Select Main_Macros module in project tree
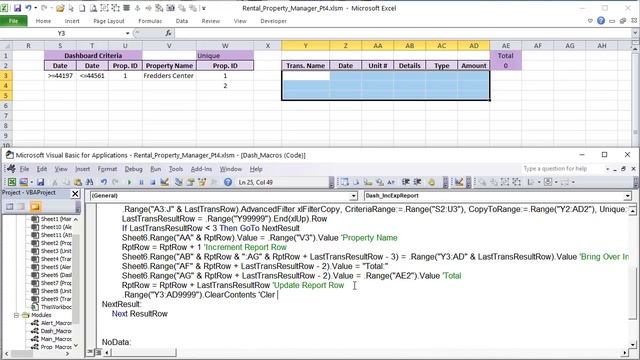Image resolution: width=640 pixels, height=360 pixels. click(x=52, y=339)
